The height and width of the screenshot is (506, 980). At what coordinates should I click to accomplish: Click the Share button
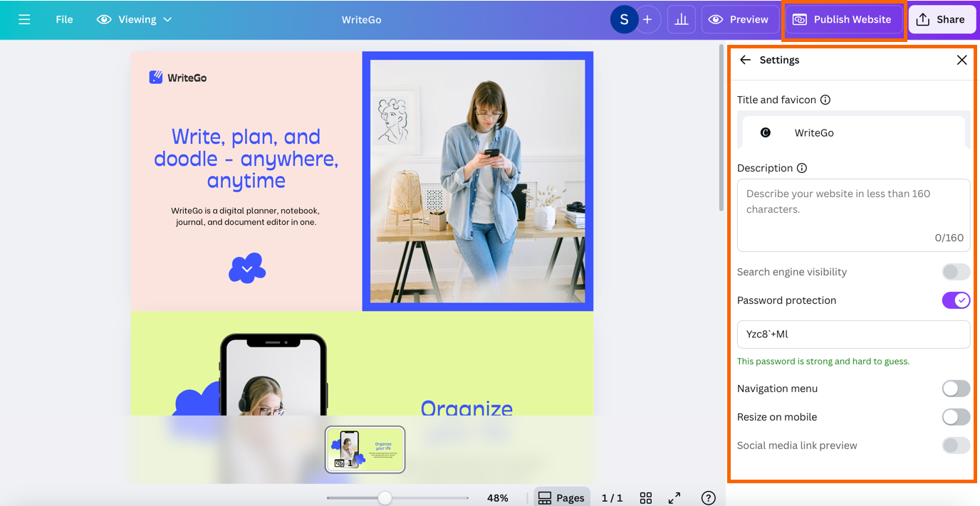[942, 19]
